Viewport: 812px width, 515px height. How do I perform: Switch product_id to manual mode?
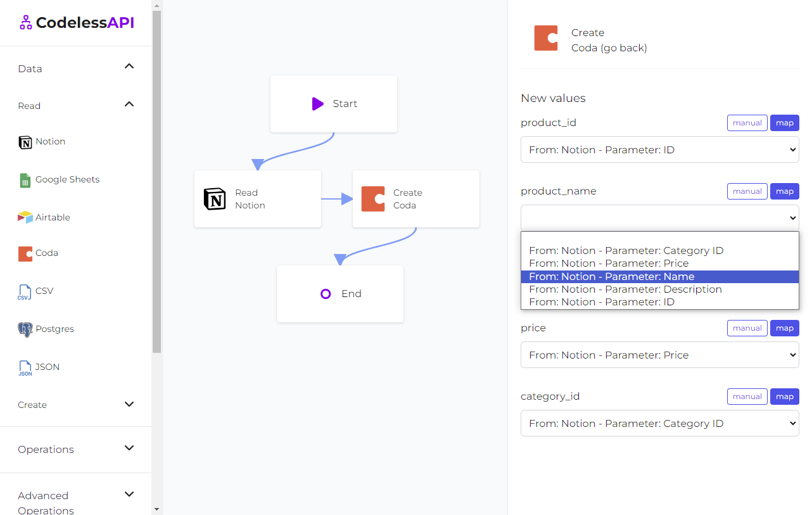click(747, 123)
